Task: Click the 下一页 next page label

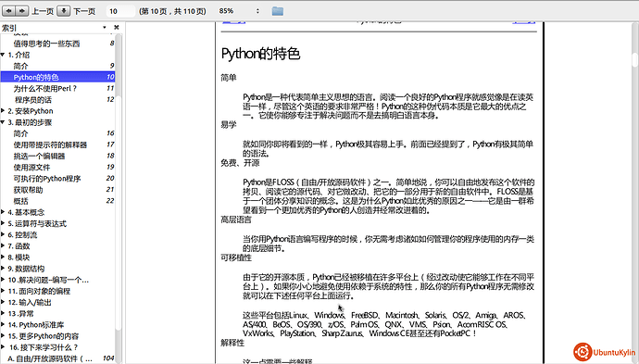Action: [x=84, y=11]
